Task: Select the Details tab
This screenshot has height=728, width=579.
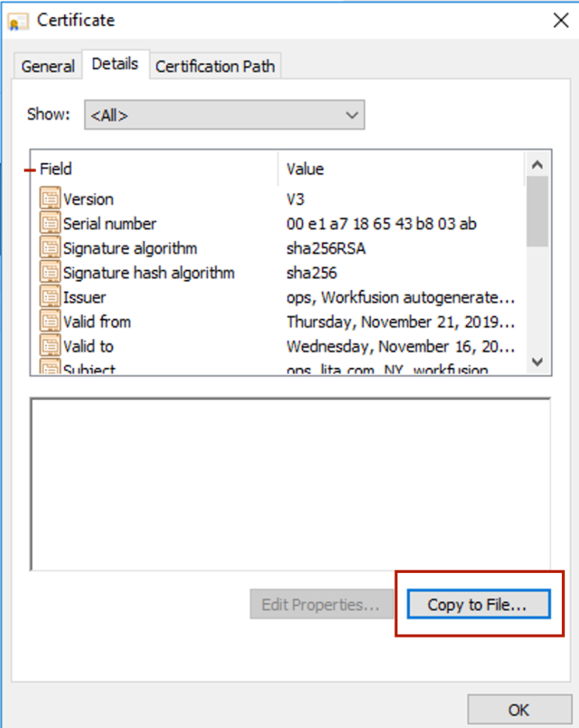Action: [x=115, y=64]
